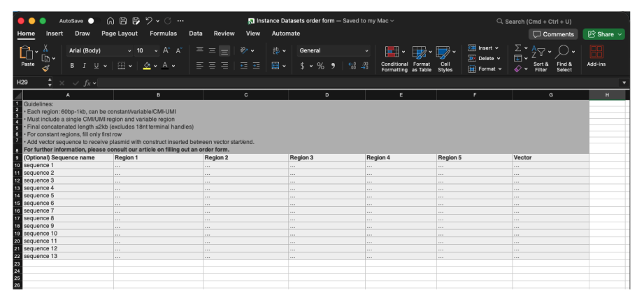Image resolution: width=644 pixels, height=307 pixels.
Task: Click the currency dollar format icon
Action: coord(303,66)
